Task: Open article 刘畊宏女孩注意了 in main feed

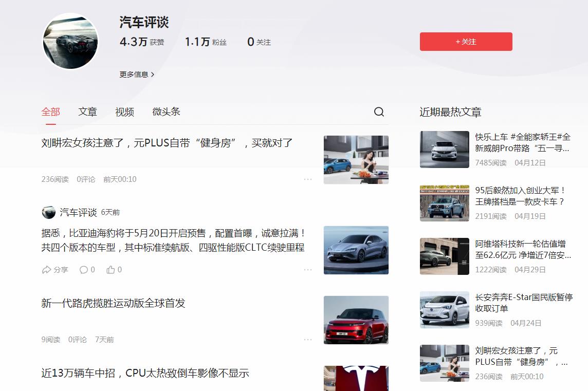Action: 167,143
